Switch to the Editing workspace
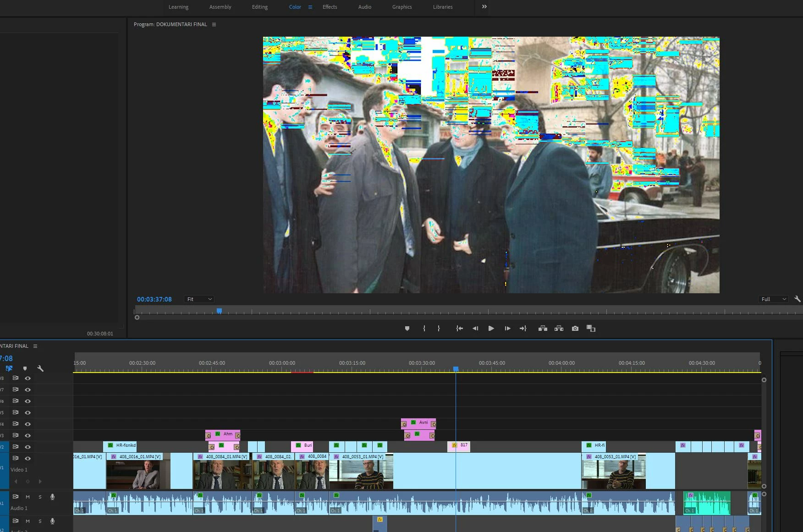The image size is (803, 532). point(260,7)
